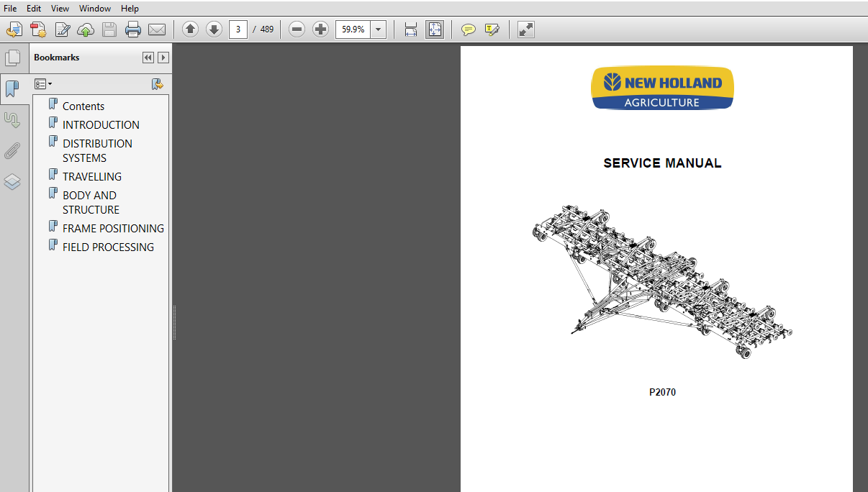Zoom in with the plus button
Image resolution: width=868 pixels, height=492 pixels.
pos(320,29)
